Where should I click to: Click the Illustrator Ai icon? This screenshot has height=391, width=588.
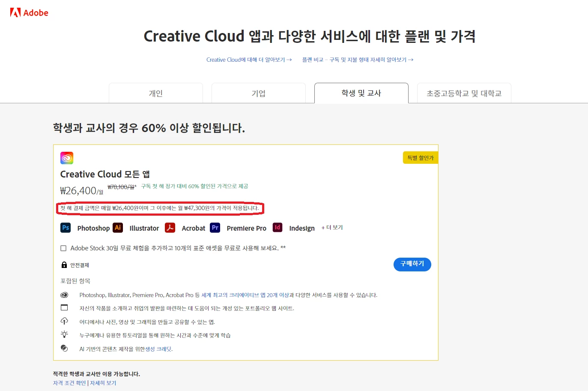tap(118, 228)
